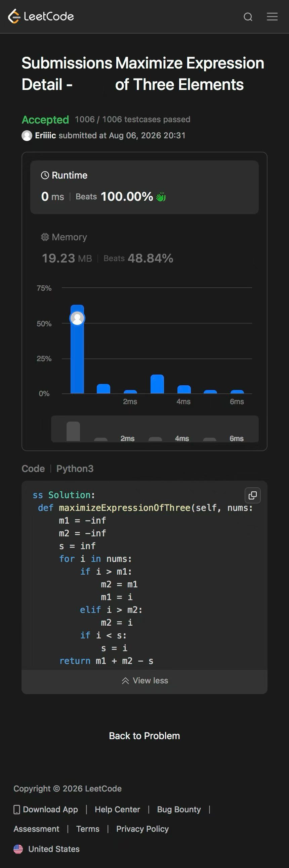This screenshot has height=868, width=289.
Task: Open the Bug Bounty link
Action: coord(179,809)
